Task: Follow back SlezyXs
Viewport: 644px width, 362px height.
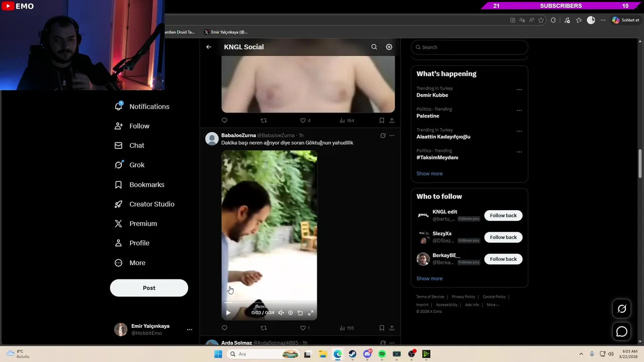Action: point(503,237)
